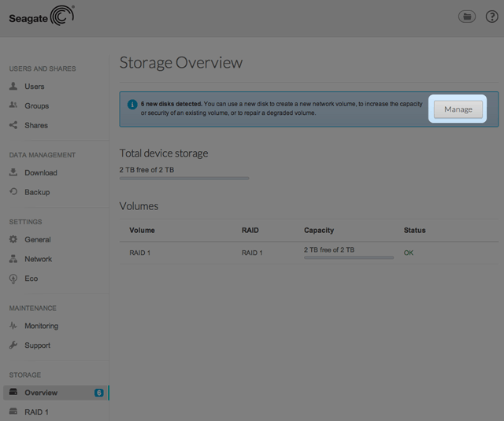Select RAID 1 volume name in table

click(139, 253)
